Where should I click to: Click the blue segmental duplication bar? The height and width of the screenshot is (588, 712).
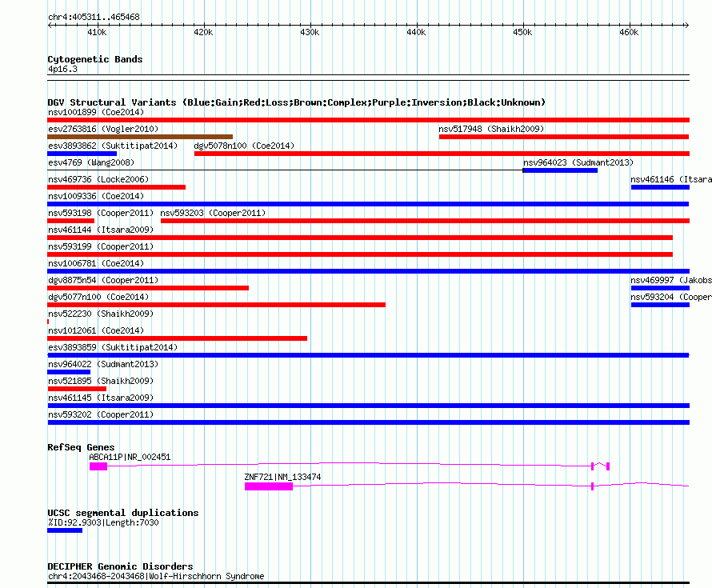65,530
